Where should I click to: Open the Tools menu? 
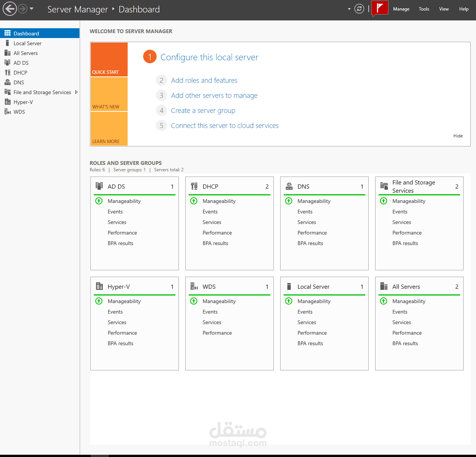coord(424,9)
